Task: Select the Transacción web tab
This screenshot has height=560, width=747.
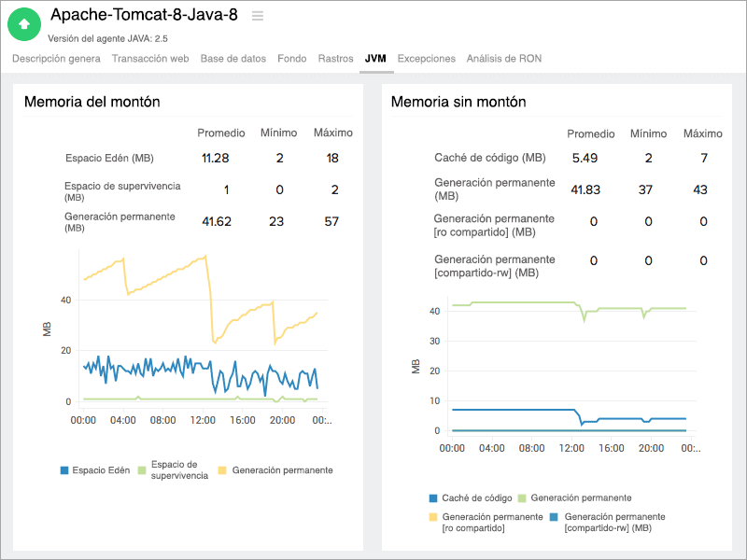Action: click(151, 58)
